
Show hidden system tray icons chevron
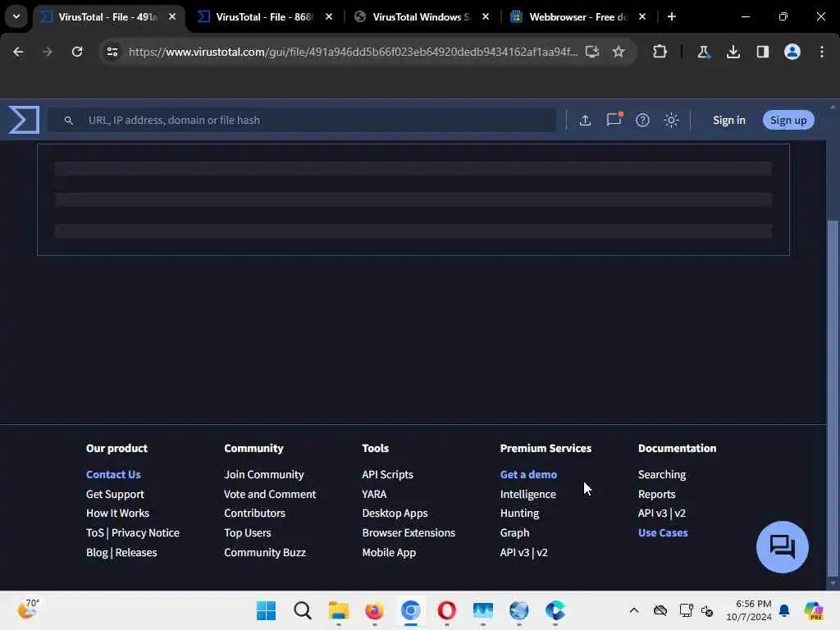pos(634,610)
